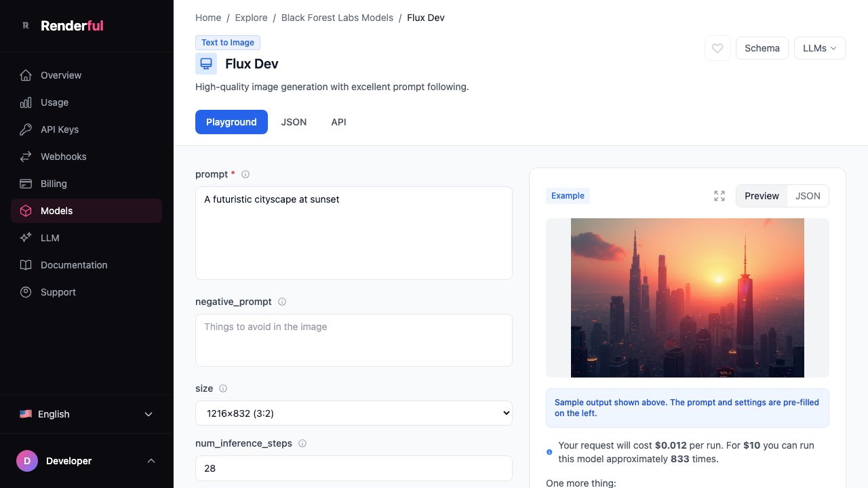Open the Usage section in the sidebar
This screenshot has height=488, width=868.
point(54,102)
